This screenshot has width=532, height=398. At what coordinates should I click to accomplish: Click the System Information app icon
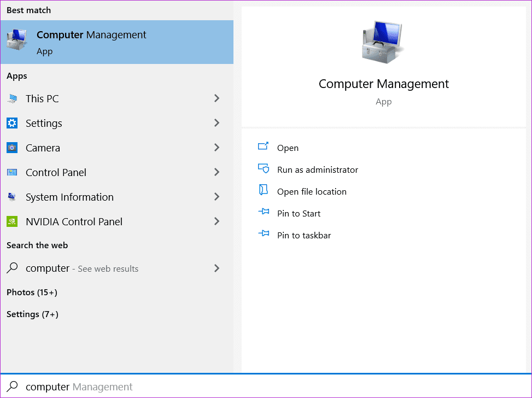click(x=12, y=197)
